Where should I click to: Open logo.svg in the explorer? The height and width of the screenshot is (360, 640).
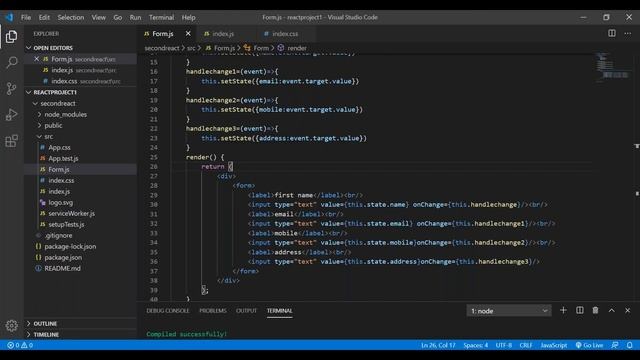pyautogui.click(x=80, y=202)
